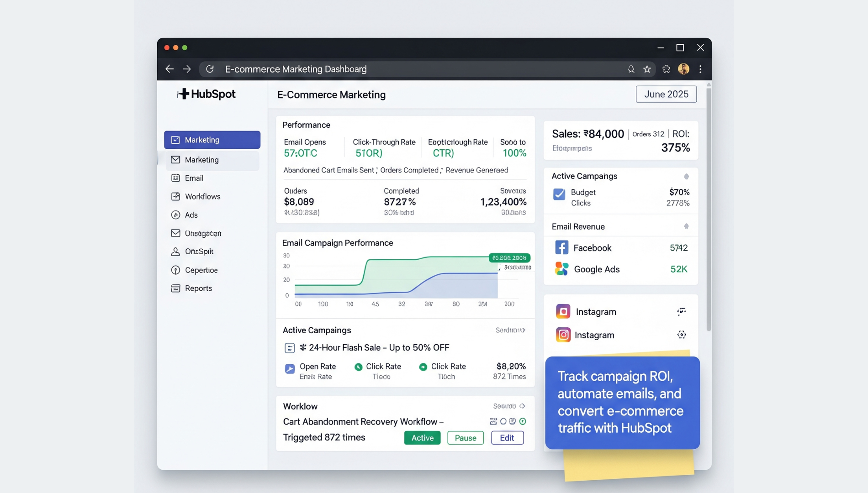Click the green icon beside Click Rate Tioch
This screenshot has width=868, height=493.
coord(423,367)
